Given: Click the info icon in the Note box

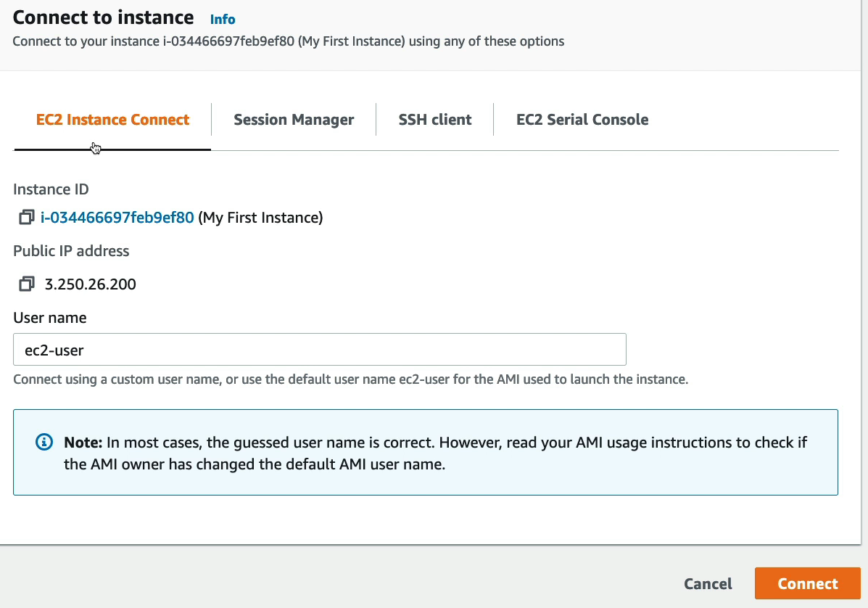Looking at the screenshot, I should pyautogui.click(x=44, y=443).
